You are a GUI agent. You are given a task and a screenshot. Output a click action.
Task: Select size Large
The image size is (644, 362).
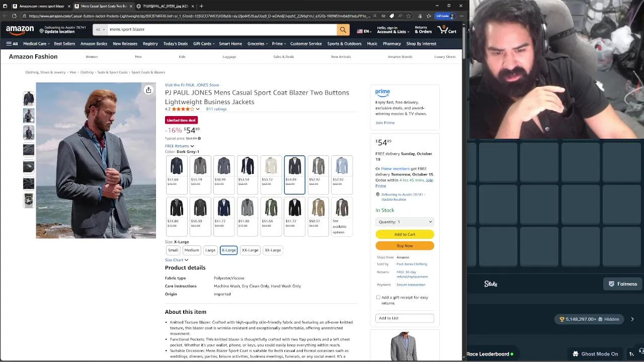(x=210, y=250)
